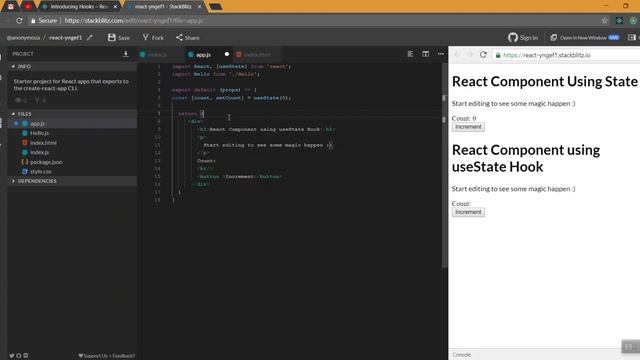Click the docs book icon in sidebar footer

click(x=26, y=356)
